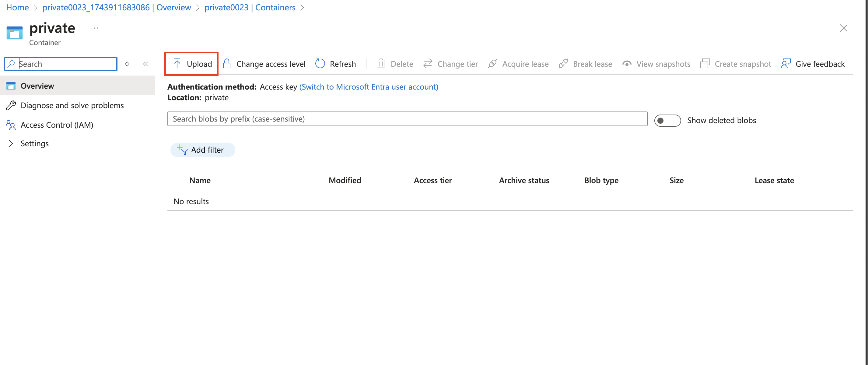Click the Break lease icon
Viewport: 868px width, 365px height.
click(563, 64)
